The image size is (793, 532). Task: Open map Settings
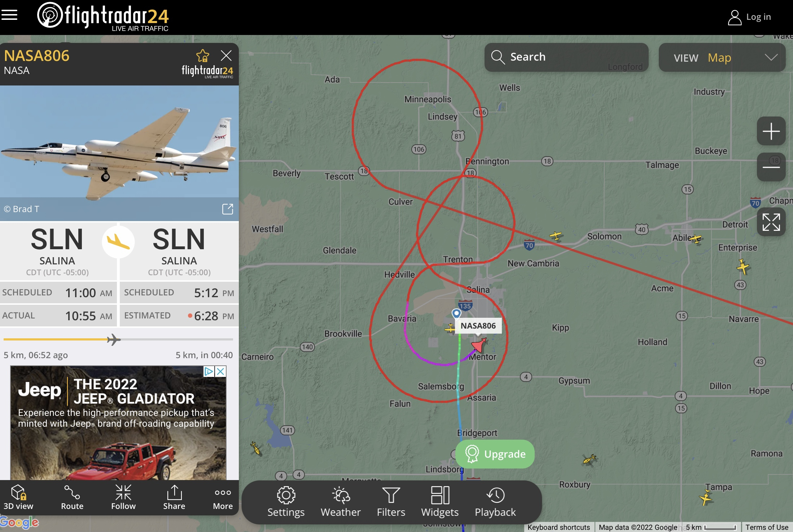tap(286, 502)
